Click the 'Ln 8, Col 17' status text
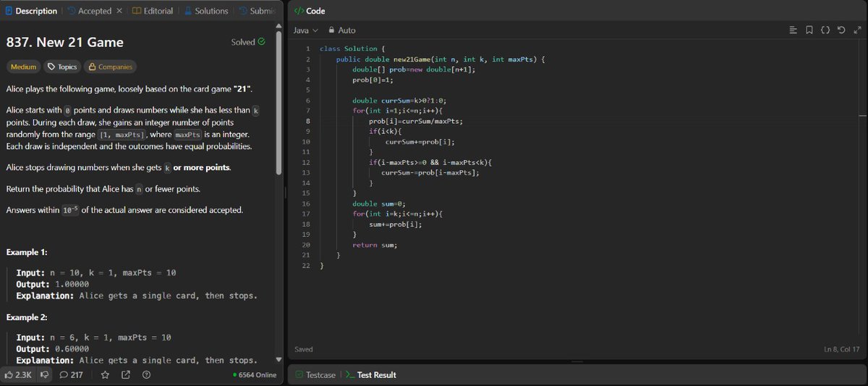The width and height of the screenshot is (868, 386). click(x=843, y=350)
